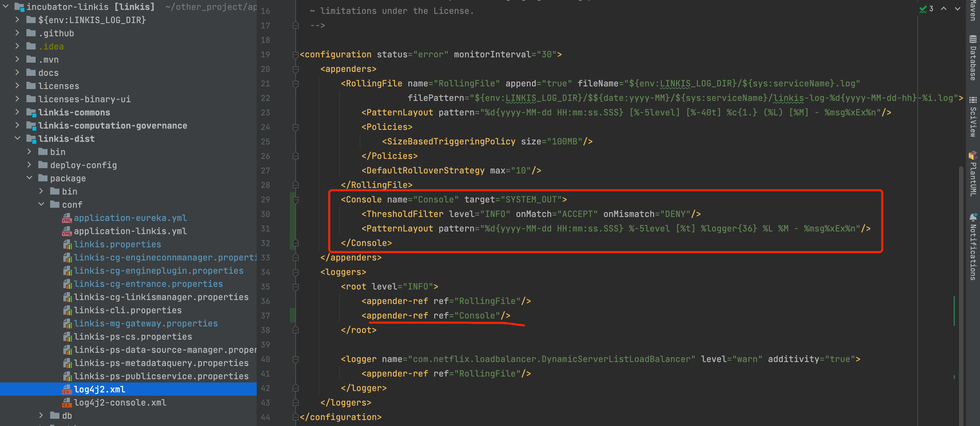Open the Notifications panel
Viewport: 980px width, 426px height.
(973, 249)
